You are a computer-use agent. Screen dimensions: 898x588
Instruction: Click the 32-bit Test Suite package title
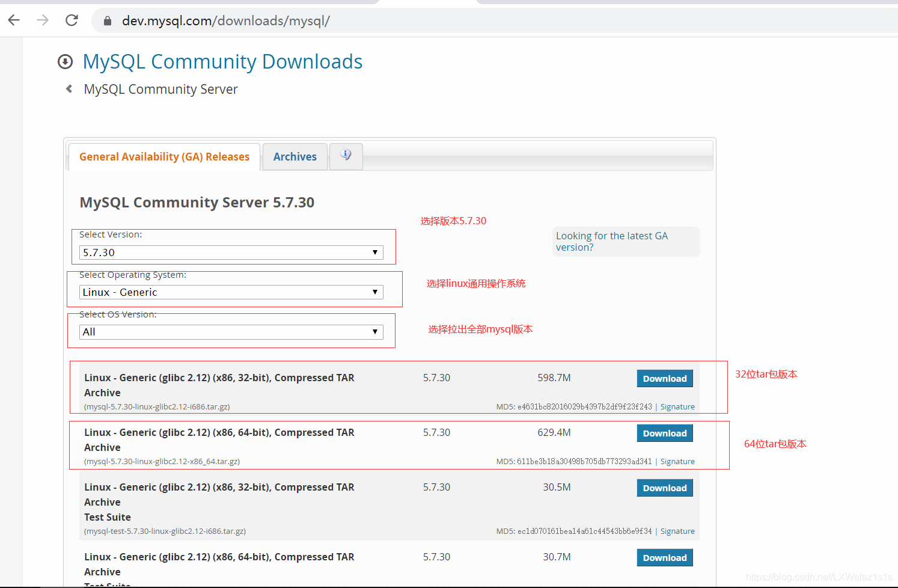pyautogui.click(x=219, y=502)
